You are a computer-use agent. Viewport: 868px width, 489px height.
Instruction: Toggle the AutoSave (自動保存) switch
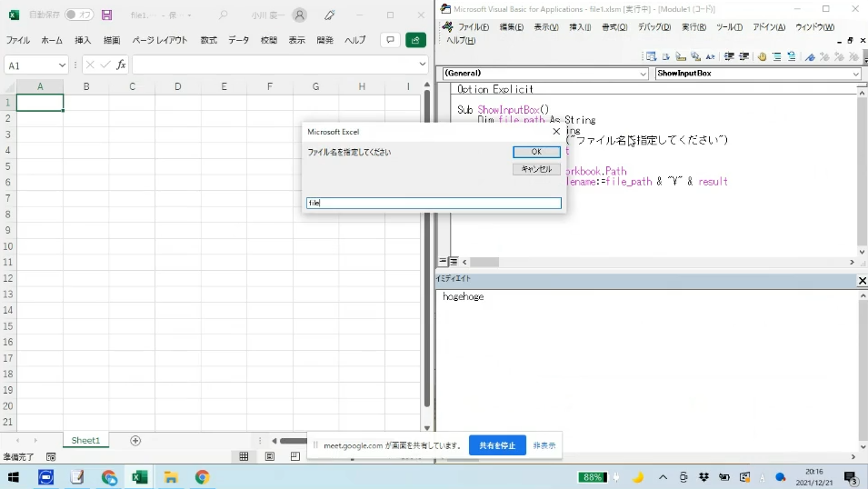(x=78, y=15)
